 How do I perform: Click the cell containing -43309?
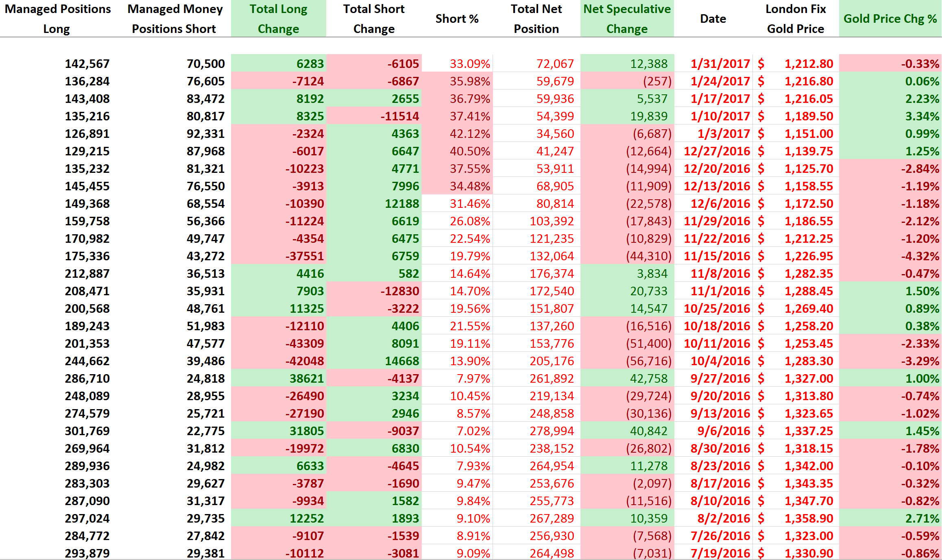pos(279,343)
